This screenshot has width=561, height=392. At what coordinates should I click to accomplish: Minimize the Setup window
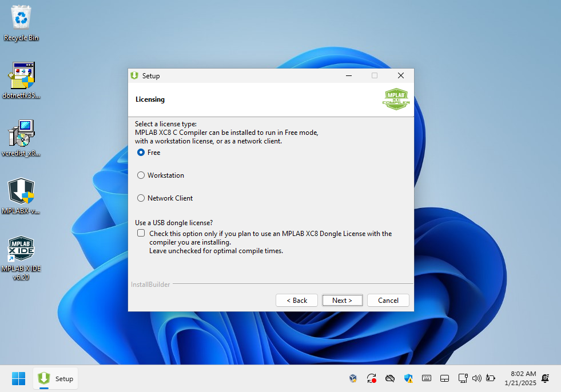click(349, 75)
